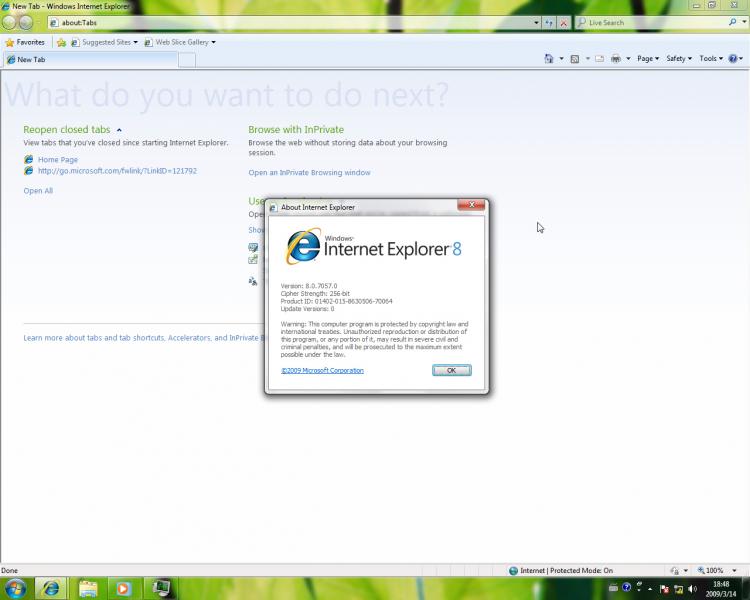Click the tray keyboard icon
Image resolution: width=750 pixels, height=600 pixels.
click(x=613, y=588)
